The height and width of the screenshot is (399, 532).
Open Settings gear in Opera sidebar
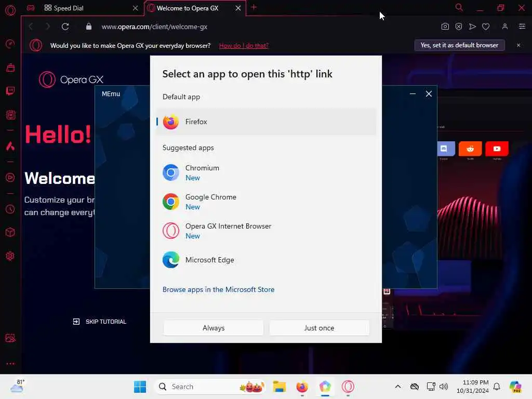tap(10, 256)
